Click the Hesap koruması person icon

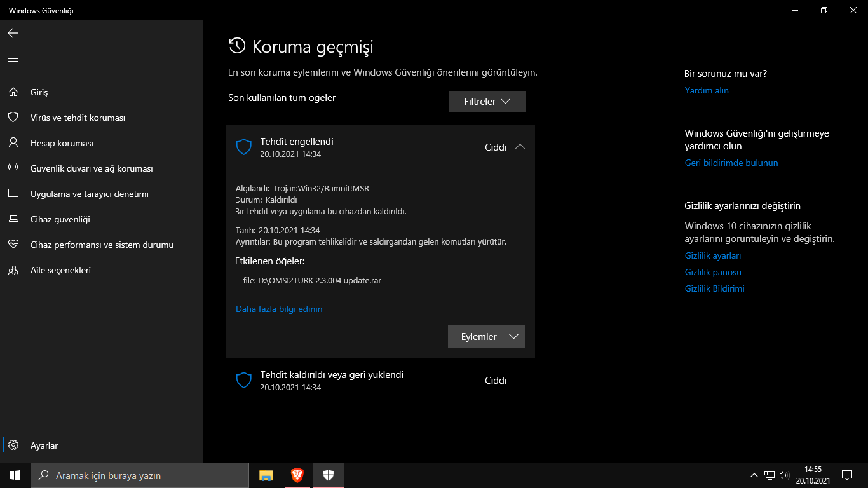pyautogui.click(x=13, y=143)
